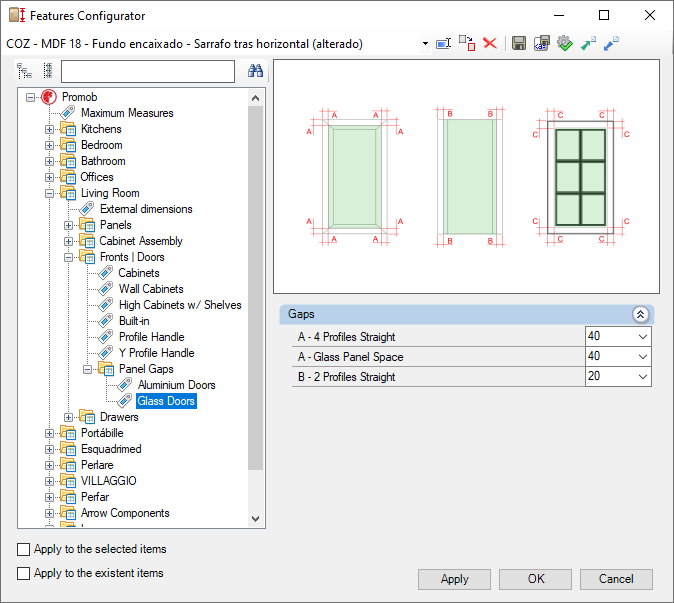Image resolution: width=674 pixels, height=603 pixels.
Task: Click the save-as XML copy icon
Action: pyautogui.click(x=542, y=43)
